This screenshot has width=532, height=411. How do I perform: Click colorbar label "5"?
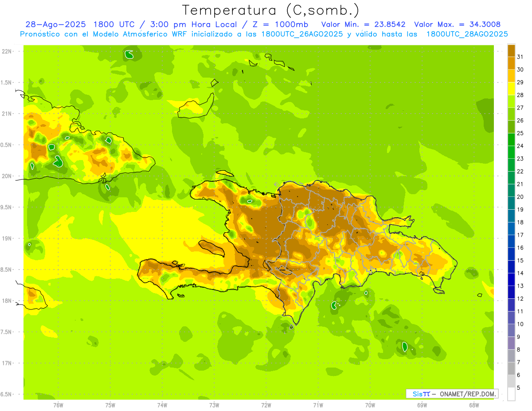click(x=519, y=388)
